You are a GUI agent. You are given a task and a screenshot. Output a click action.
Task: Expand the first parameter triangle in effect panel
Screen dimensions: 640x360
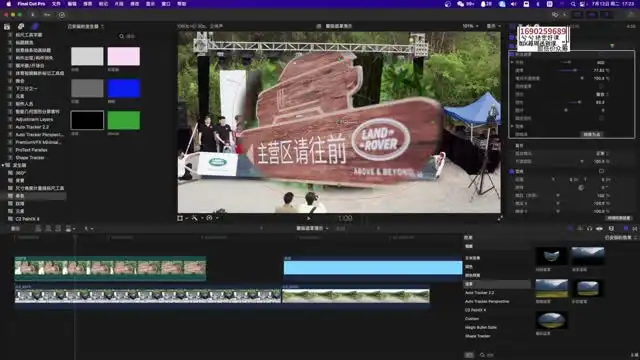pos(512,62)
